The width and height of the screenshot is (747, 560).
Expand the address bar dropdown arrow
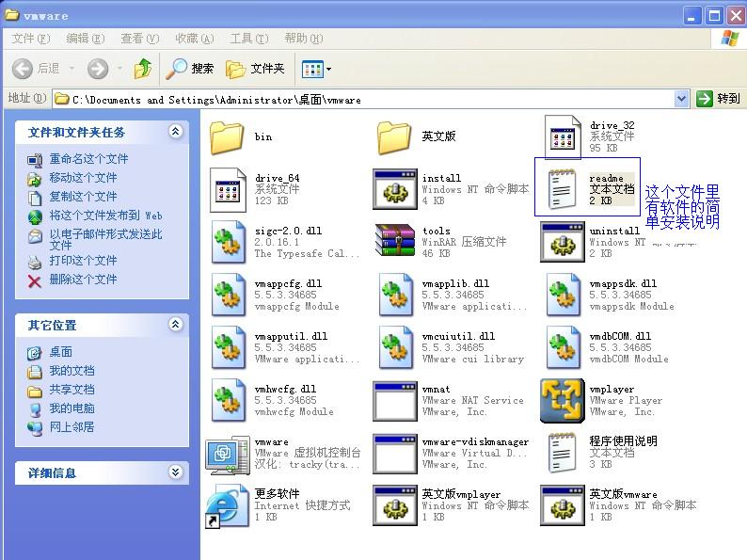pyautogui.click(x=682, y=99)
